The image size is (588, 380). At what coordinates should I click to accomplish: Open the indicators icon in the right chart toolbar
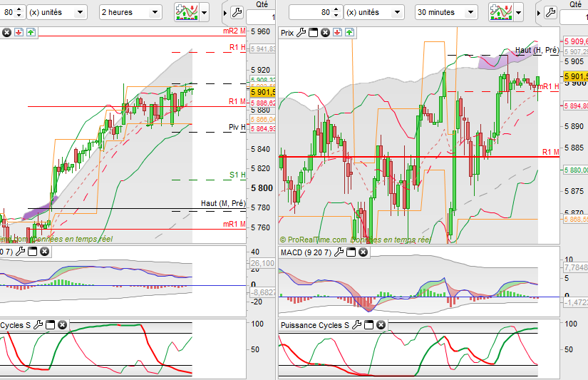(500, 12)
